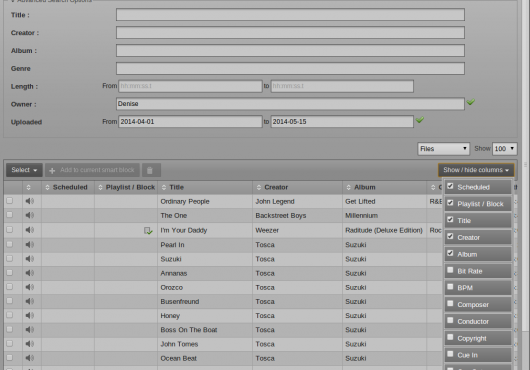This screenshot has height=370, width=530.
Task: Click green checkmark next to Uploaded range
Action: (x=420, y=120)
